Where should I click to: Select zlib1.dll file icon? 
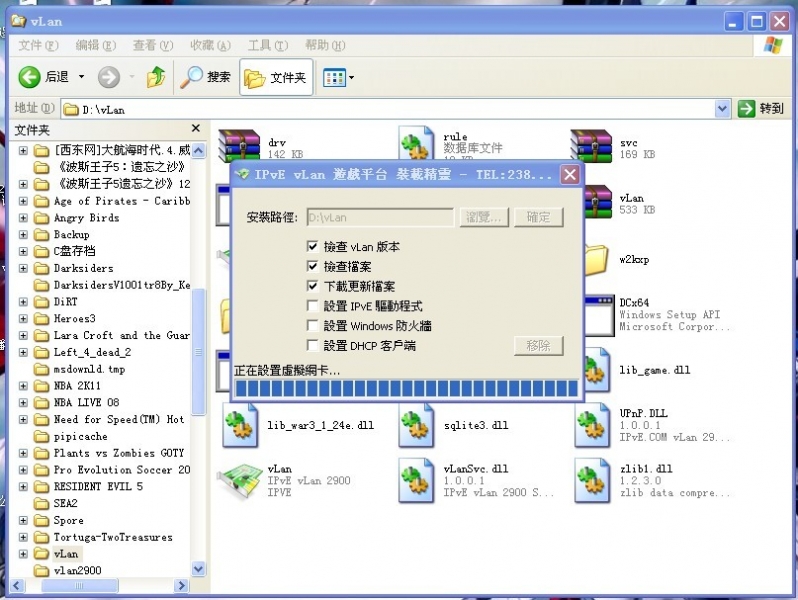pyautogui.click(x=592, y=480)
